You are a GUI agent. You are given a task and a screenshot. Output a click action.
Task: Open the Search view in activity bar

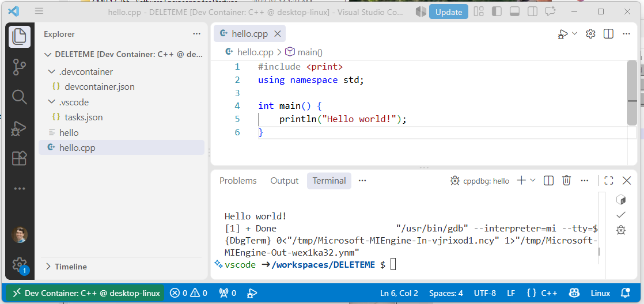point(20,97)
